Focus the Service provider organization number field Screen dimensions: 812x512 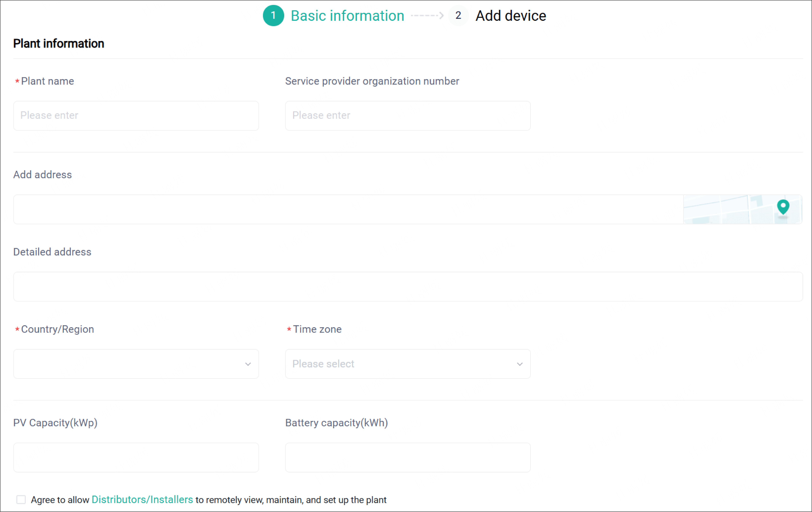point(408,116)
